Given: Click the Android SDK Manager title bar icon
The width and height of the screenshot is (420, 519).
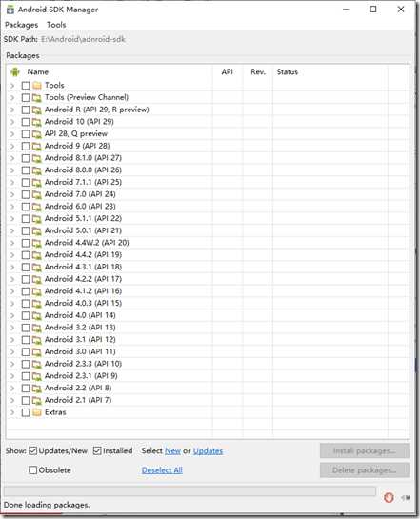Looking at the screenshot, I should (10, 10).
